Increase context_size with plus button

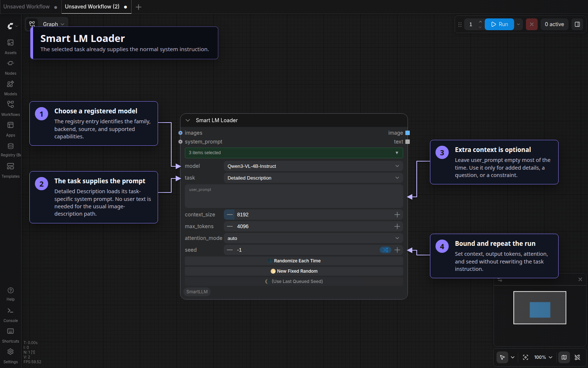click(397, 215)
